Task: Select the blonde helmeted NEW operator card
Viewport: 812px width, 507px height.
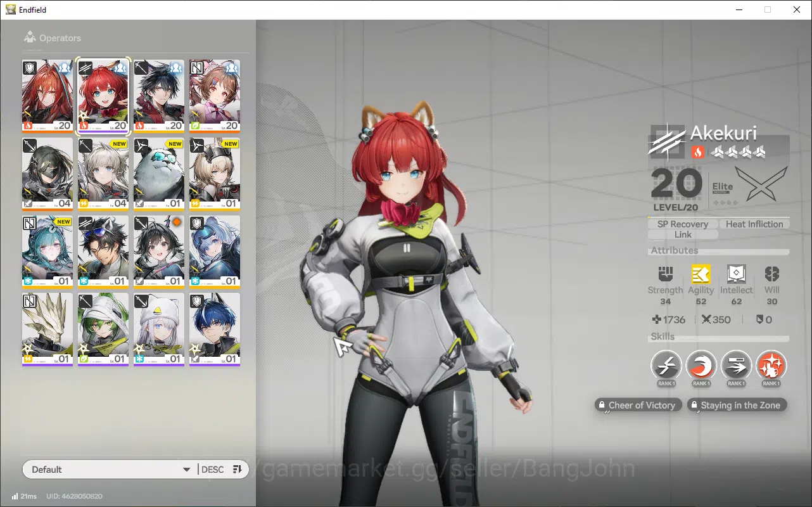Action: 215,174
